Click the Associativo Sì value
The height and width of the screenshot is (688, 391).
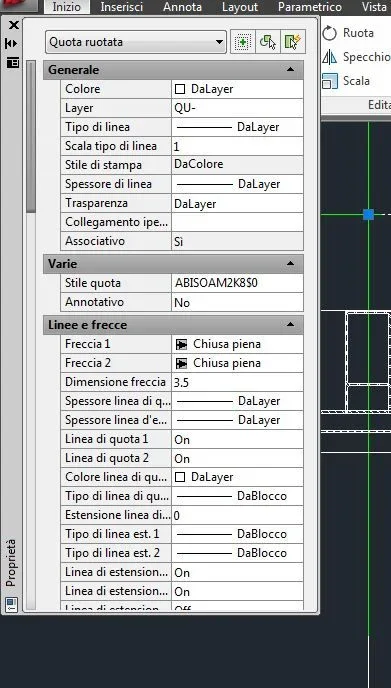(237, 241)
